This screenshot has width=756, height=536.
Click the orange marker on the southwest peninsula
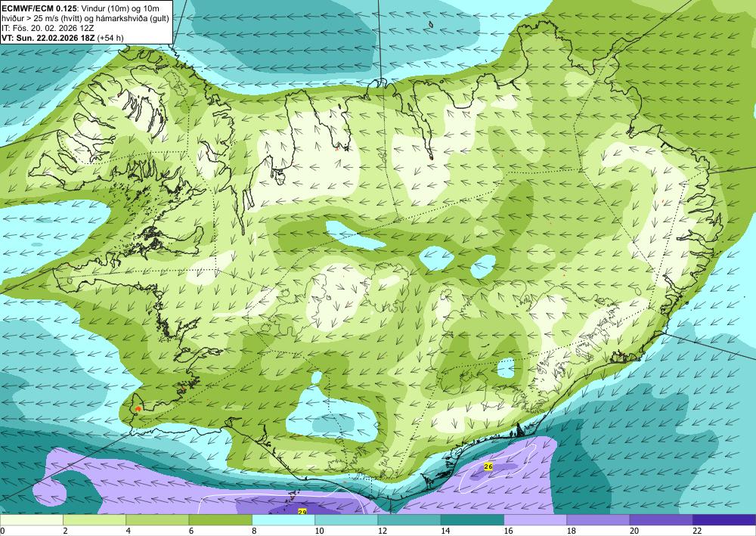point(138,409)
